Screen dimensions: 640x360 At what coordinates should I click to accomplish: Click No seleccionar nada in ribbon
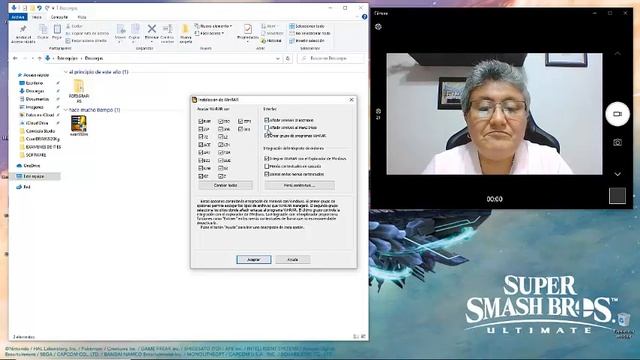(x=310, y=33)
